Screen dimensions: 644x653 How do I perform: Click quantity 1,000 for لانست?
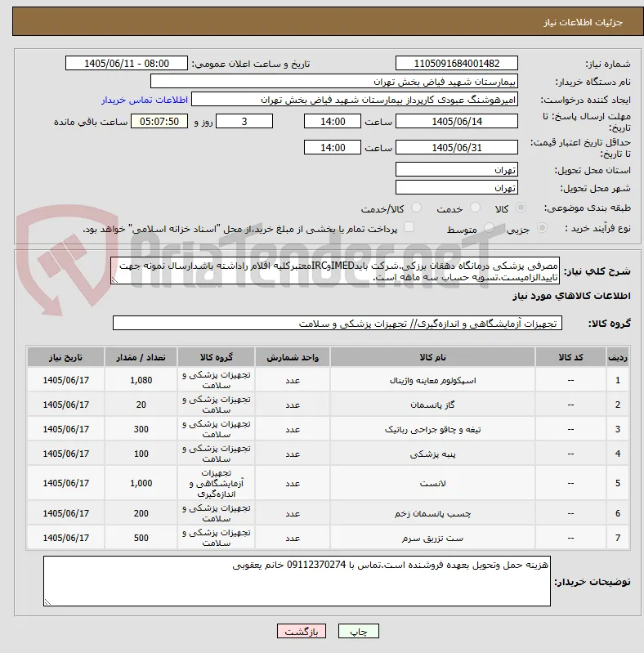[x=141, y=484]
